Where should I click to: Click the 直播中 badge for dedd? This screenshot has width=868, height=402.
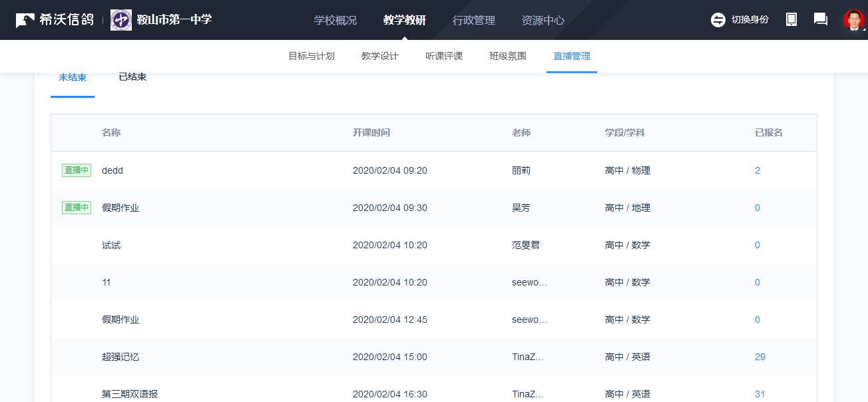(77, 170)
